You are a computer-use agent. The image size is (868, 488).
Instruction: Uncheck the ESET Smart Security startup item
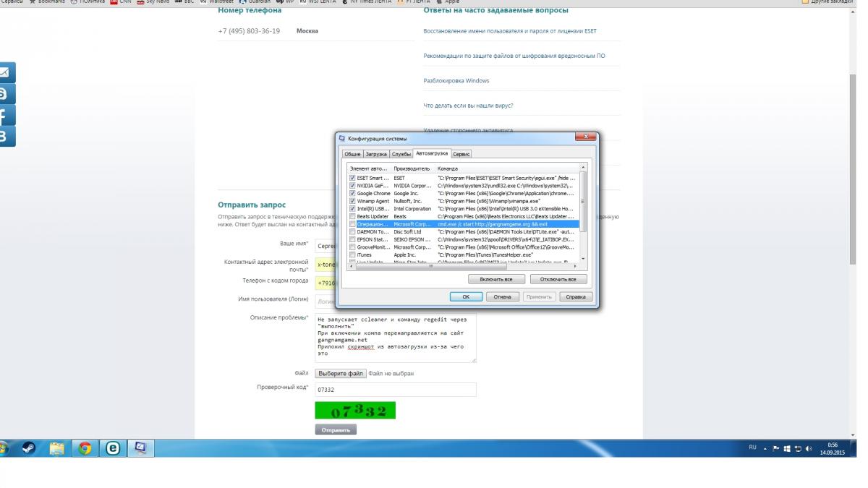(x=352, y=177)
